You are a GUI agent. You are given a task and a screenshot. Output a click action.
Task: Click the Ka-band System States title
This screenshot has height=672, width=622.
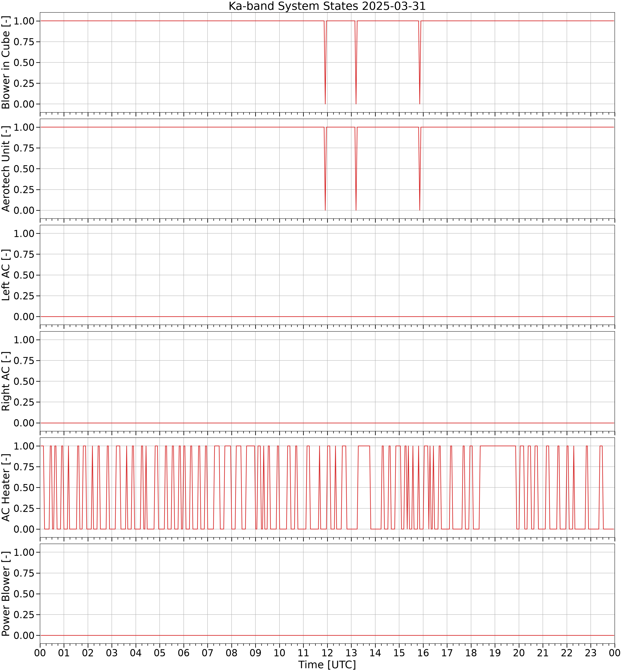(x=327, y=6)
